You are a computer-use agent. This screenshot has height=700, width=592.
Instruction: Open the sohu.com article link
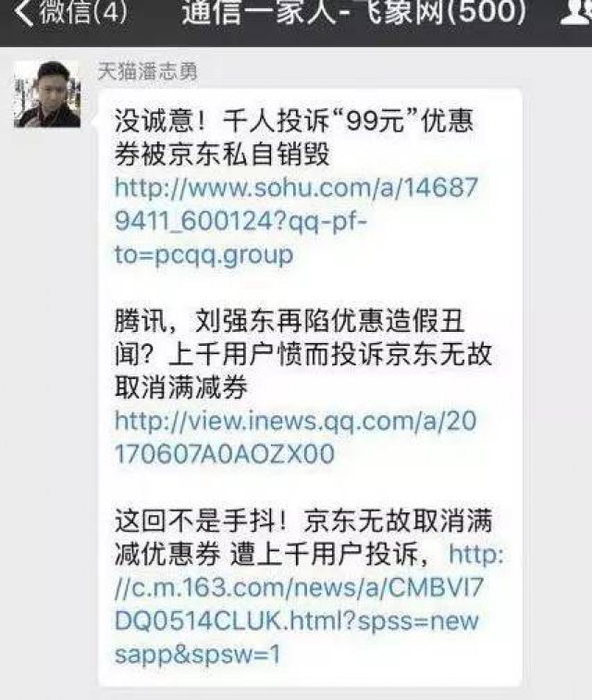(x=296, y=220)
